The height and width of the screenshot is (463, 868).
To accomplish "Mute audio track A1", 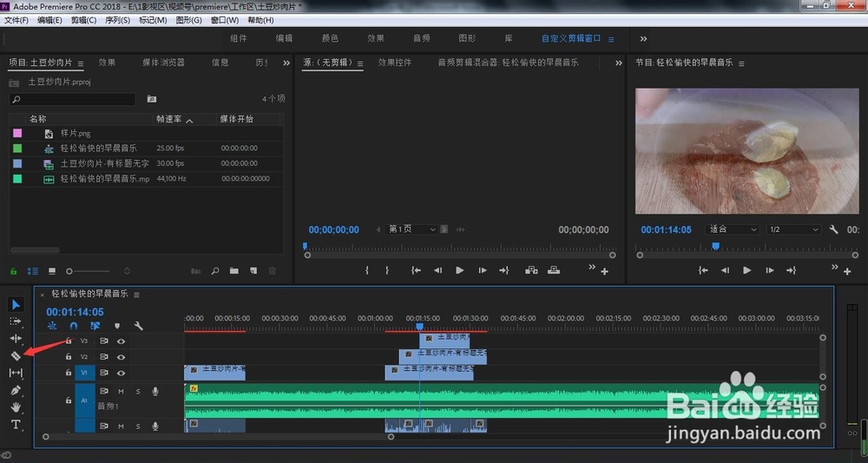I will (x=122, y=392).
